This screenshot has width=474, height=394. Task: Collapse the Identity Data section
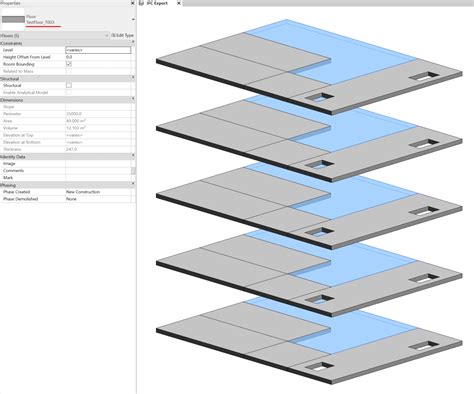click(x=133, y=156)
